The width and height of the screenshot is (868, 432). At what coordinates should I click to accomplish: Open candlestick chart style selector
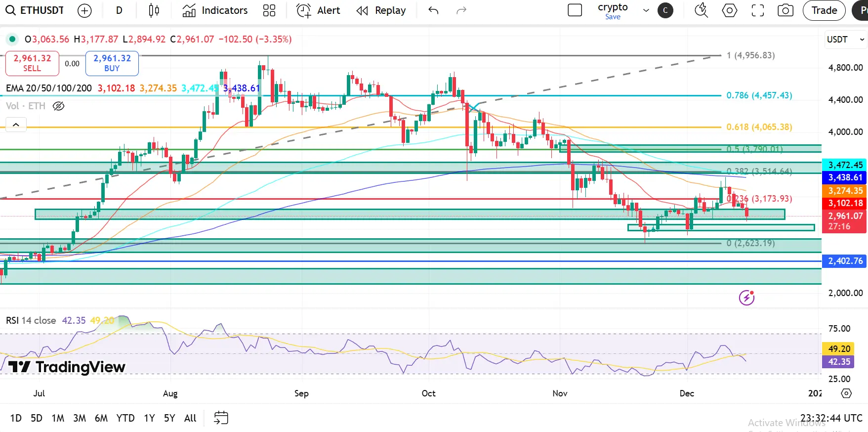(x=154, y=10)
